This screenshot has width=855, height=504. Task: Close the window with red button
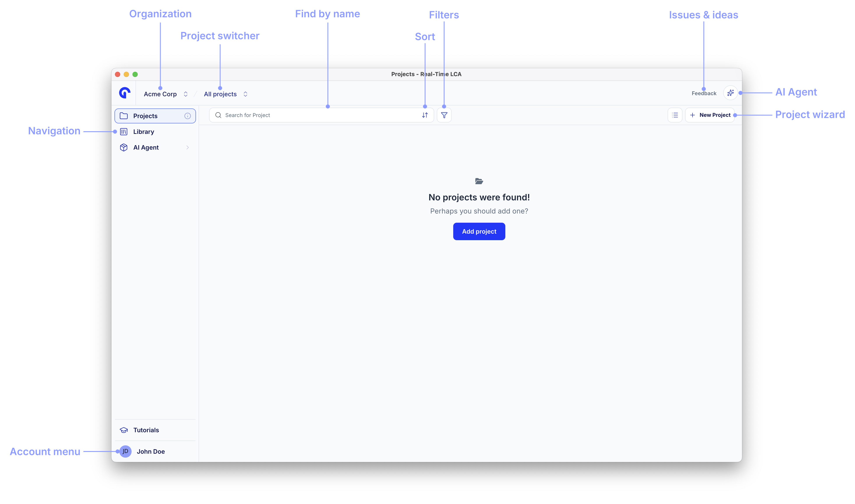tap(118, 74)
